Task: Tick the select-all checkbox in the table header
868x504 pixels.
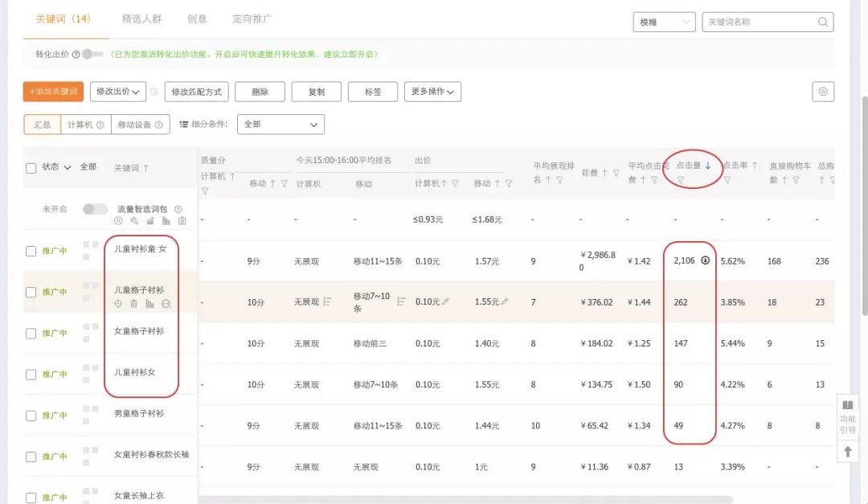Action: tap(31, 168)
